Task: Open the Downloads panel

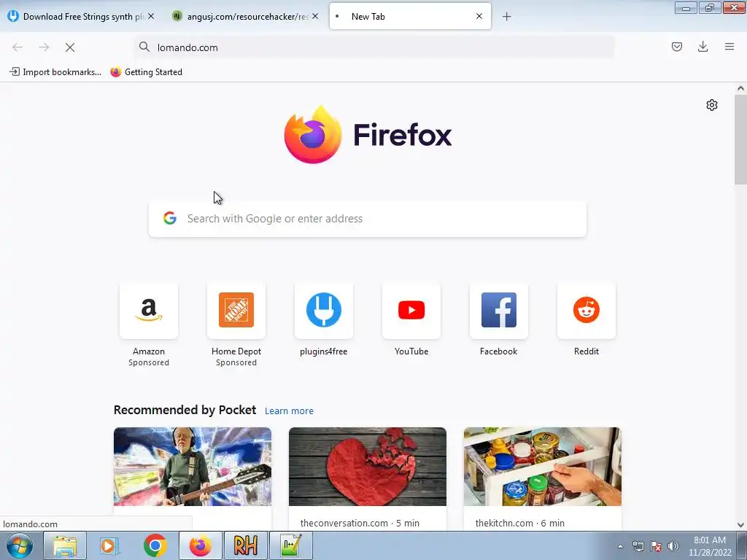Action: pos(703,47)
